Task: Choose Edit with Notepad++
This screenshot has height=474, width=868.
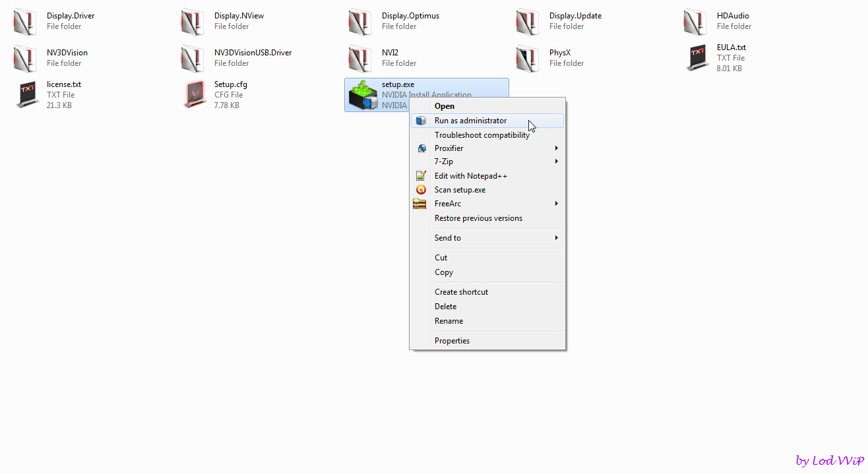Action: (487, 176)
